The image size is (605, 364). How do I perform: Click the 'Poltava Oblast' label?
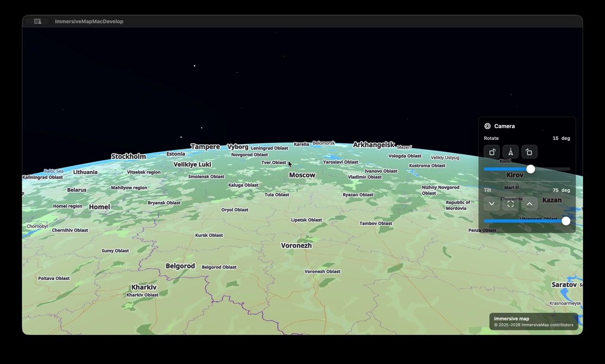[54, 278]
